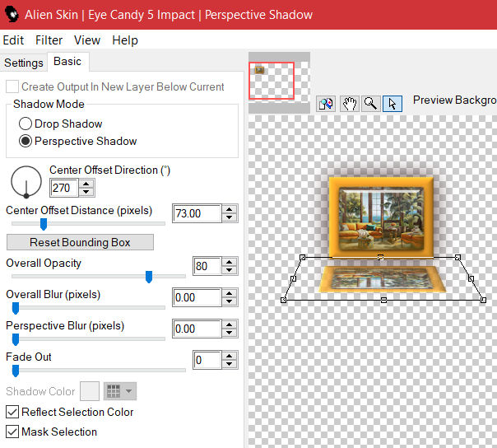
Task: Click the Perspective Blur input field
Action: tap(197, 329)
